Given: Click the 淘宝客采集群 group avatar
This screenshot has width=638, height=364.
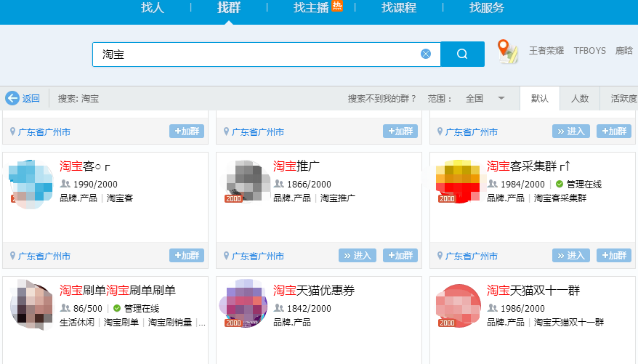Looking at the screenshot, I should pos(459,182).
